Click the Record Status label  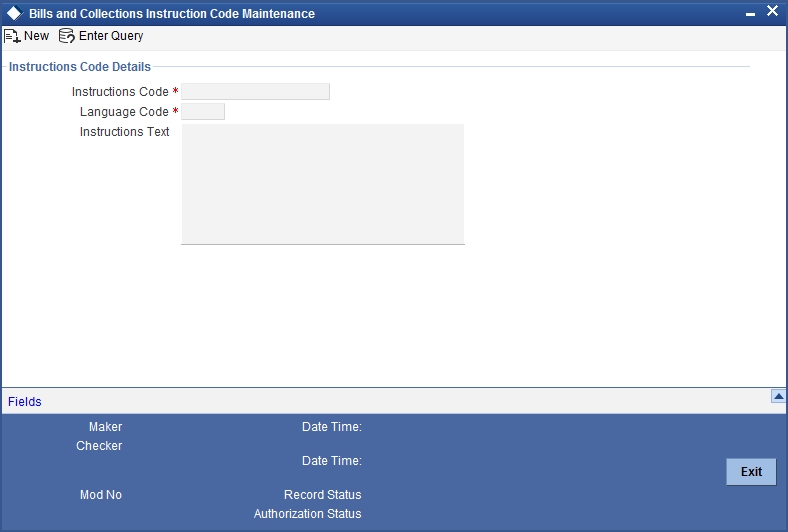coord(323,495)
